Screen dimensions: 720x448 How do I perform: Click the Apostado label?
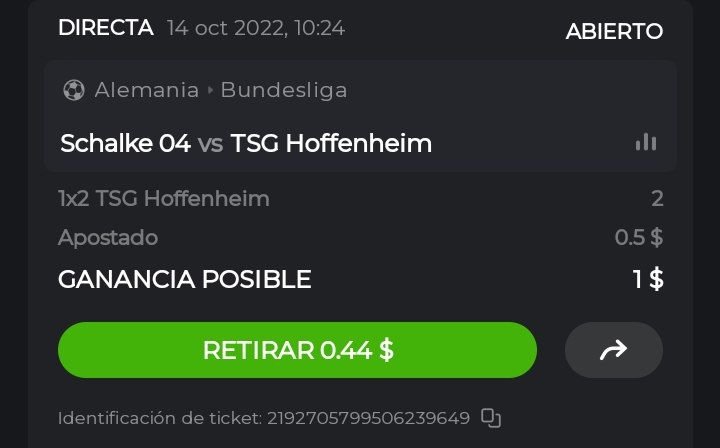pos(108,238)
